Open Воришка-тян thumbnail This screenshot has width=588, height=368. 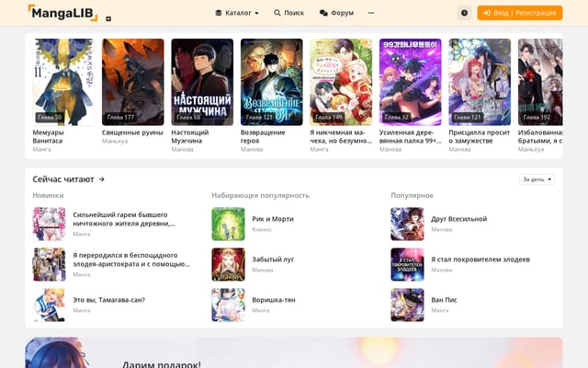tap(228, 305)
